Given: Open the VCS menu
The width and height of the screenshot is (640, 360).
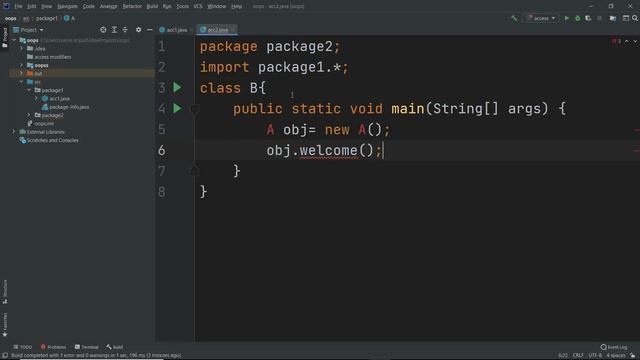Looking at the screenshot, I should click(198, 7).
